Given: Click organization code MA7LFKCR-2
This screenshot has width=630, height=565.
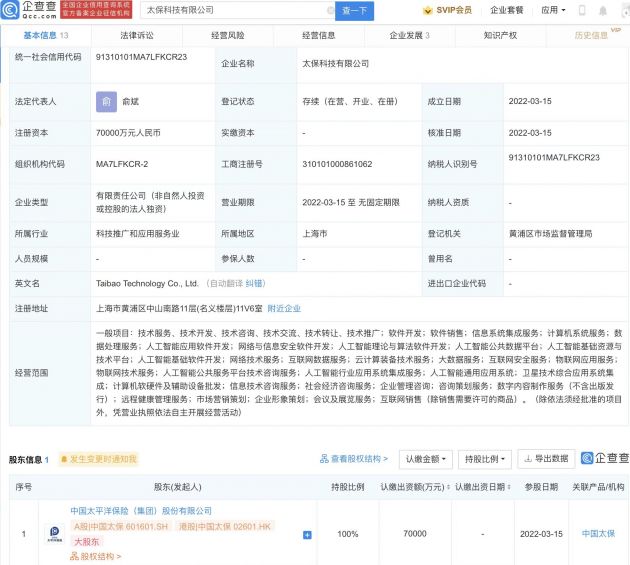Looking at the screenshot, I should 122,164.
